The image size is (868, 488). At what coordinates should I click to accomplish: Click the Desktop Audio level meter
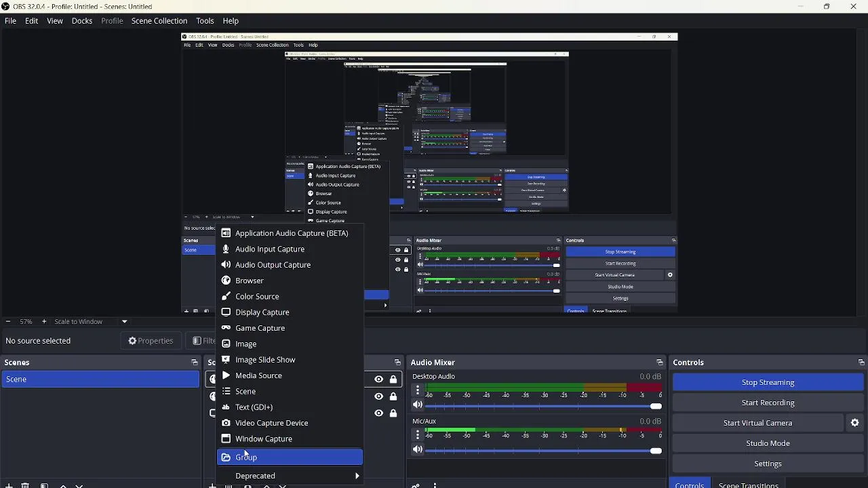(544, 387)
